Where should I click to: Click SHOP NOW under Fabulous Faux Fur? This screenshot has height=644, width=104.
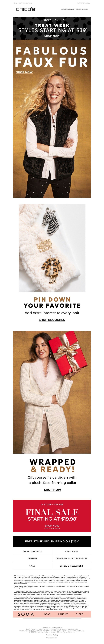click(x=24, y=72)
